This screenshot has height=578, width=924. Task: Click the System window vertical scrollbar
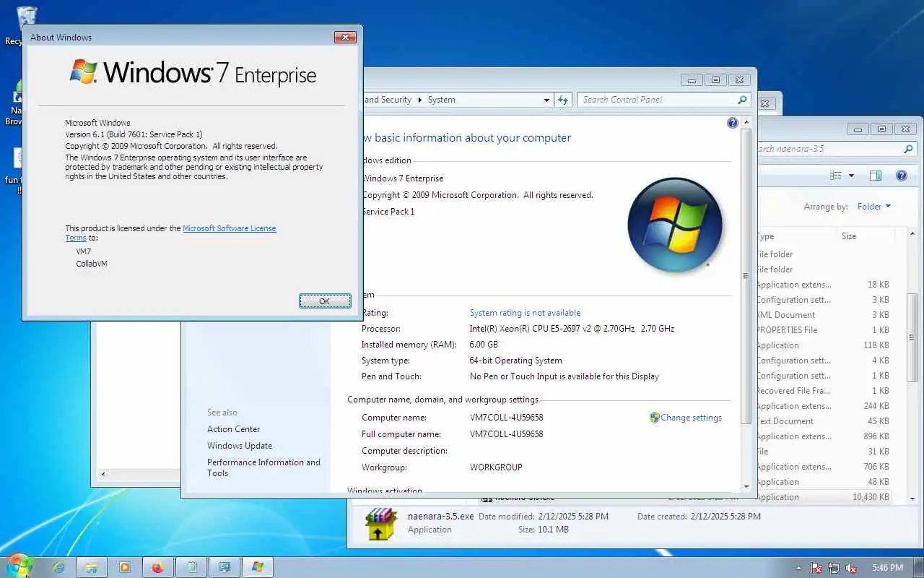[746, 276]
